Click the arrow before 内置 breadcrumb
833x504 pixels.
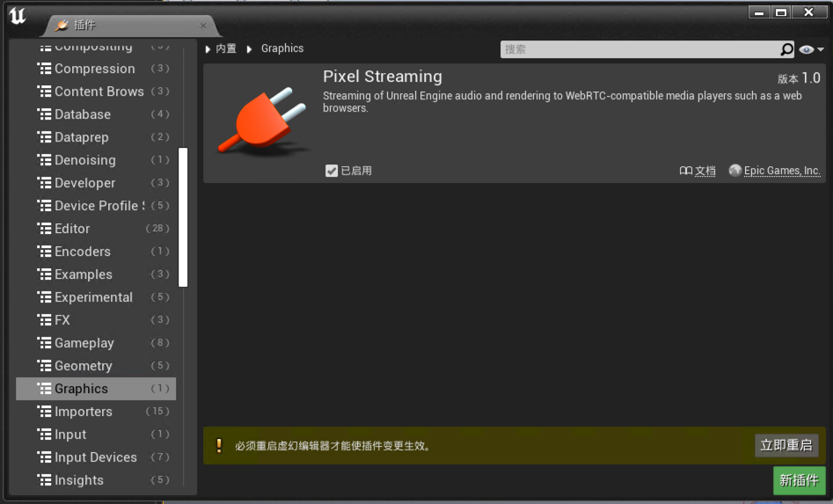click(x=208, y=49)
